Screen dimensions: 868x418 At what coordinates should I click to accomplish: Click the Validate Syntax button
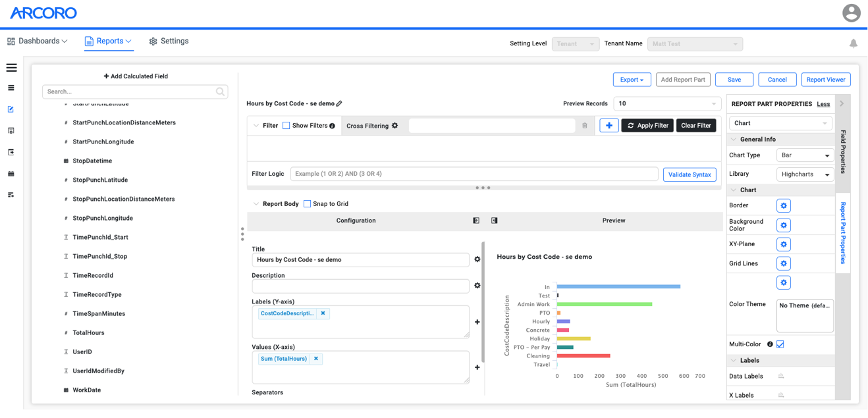(690, 174)
